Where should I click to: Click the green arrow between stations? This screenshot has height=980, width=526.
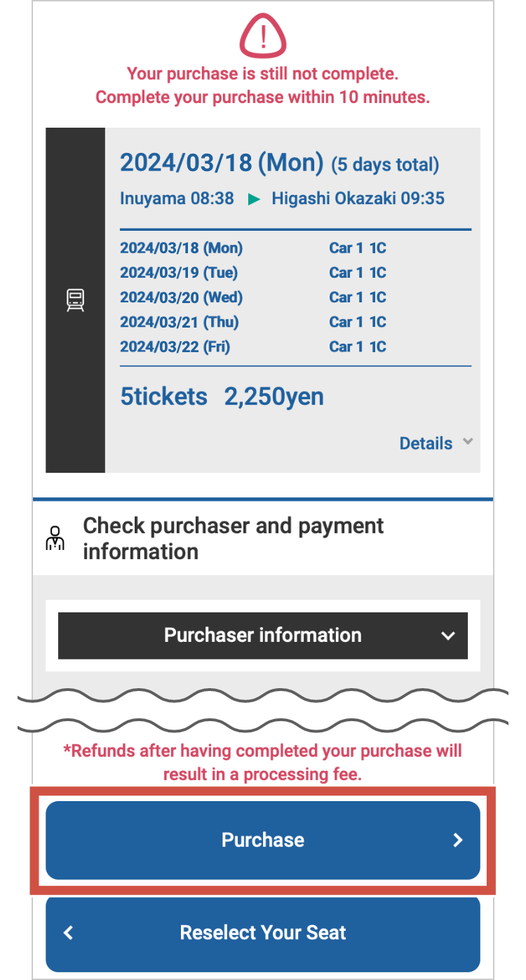click(253, 199)
